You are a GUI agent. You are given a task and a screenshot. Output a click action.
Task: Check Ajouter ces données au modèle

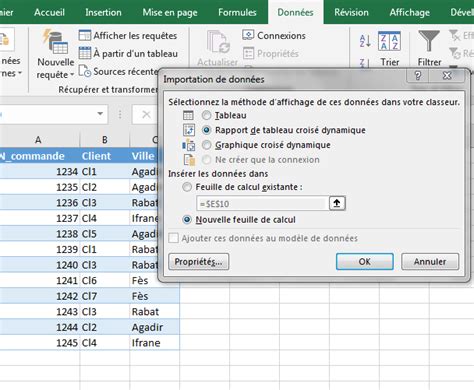click(173, 238)
